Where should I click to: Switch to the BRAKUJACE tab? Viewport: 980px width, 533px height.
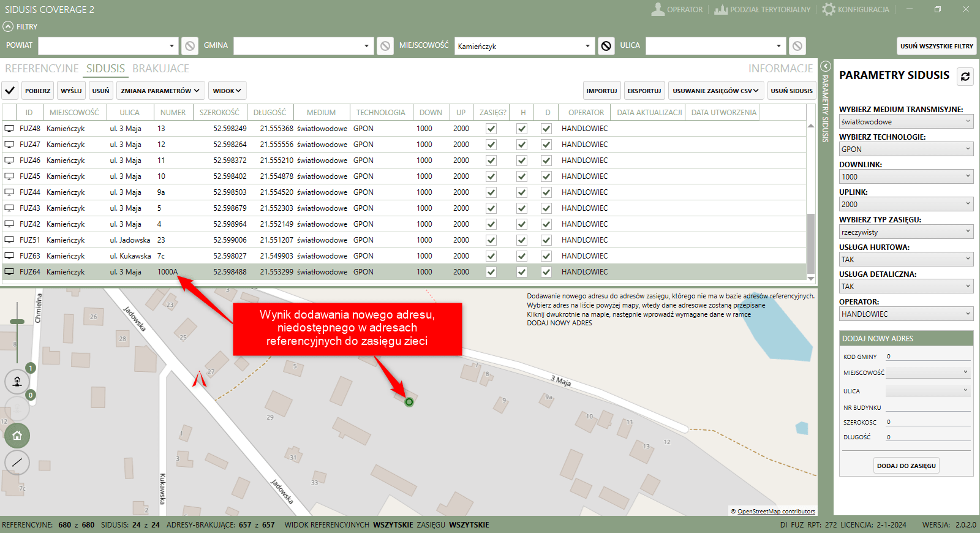(160, 69)
